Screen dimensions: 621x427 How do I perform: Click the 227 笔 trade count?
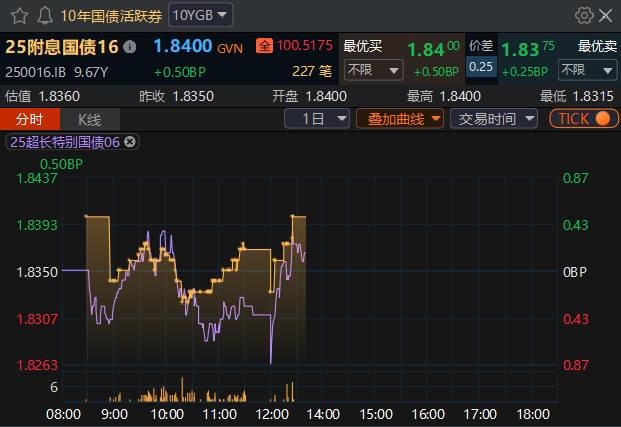point(312,71)
